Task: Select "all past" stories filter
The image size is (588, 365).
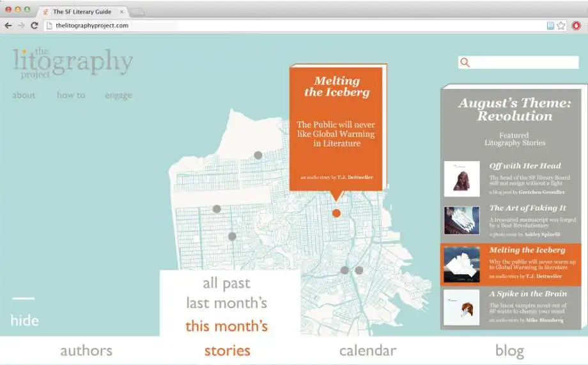Action: 226,283
